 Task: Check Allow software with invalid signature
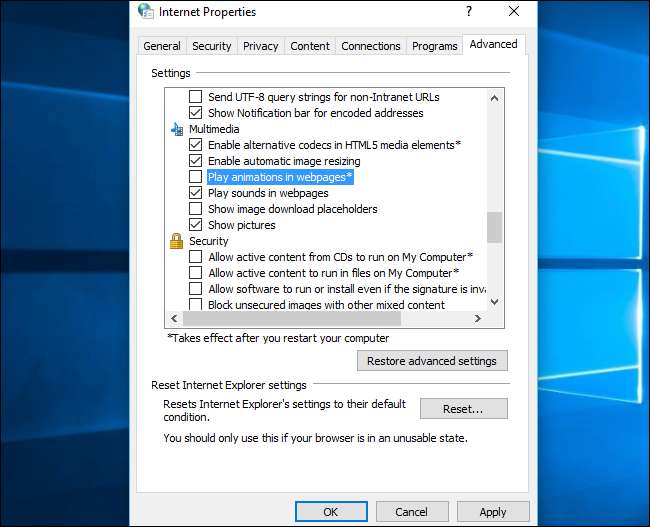coord(195,289)
